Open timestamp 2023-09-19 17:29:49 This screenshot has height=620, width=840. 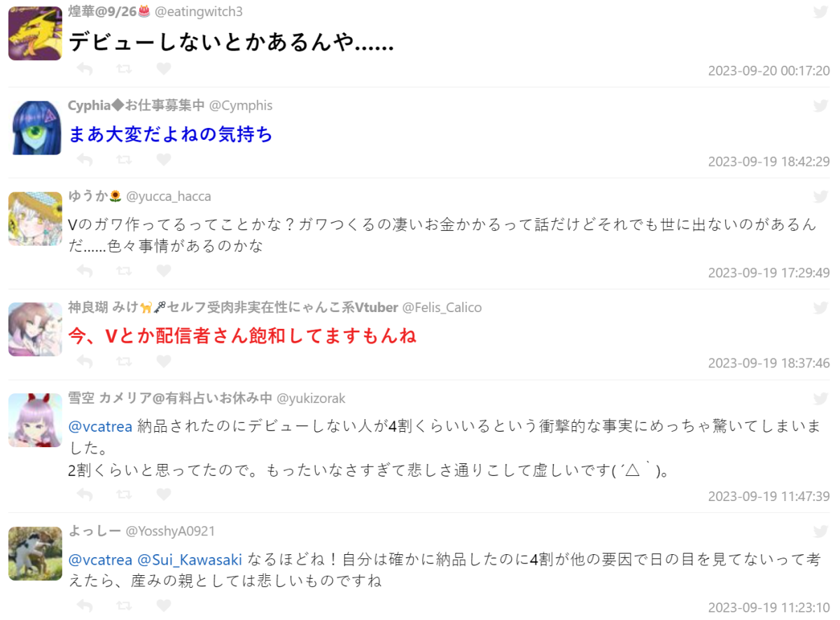(769, 273)
